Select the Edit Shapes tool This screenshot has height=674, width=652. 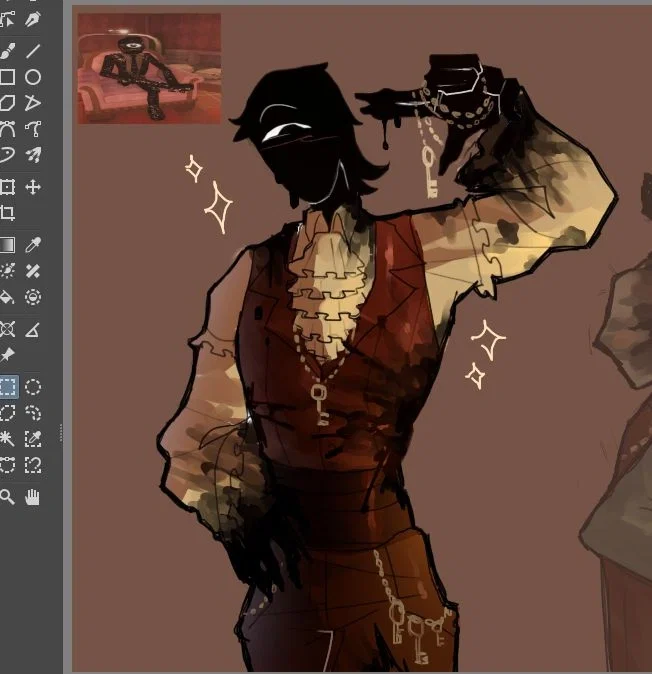click(x=8, y=19)
